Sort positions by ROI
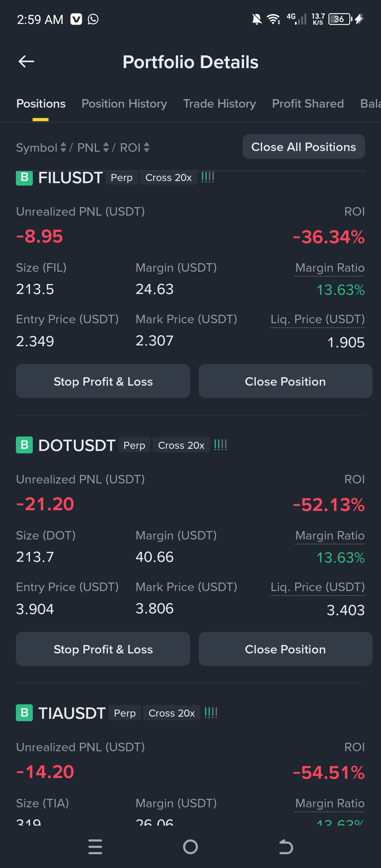This screenshot has height=868, width=381. (x=135, y=147)
